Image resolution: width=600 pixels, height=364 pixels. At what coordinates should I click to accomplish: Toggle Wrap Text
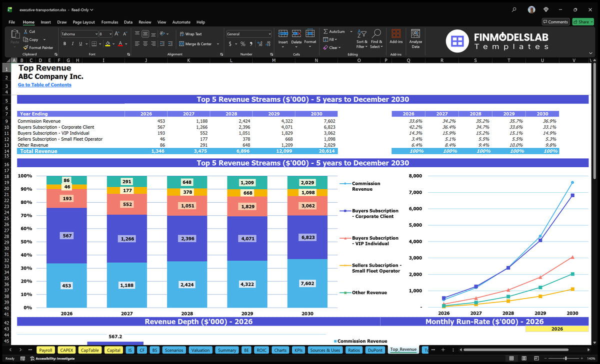click(190, 34)
